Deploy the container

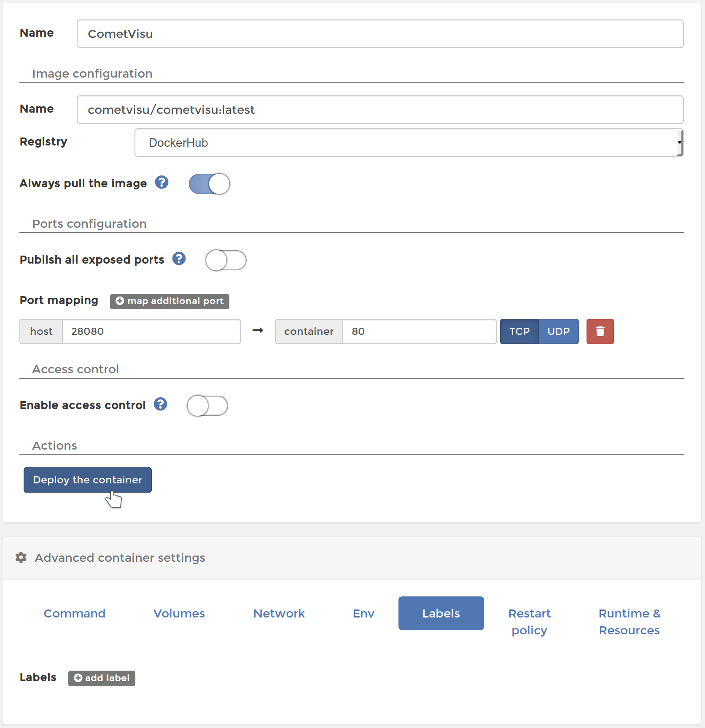(x=88, y=480)
